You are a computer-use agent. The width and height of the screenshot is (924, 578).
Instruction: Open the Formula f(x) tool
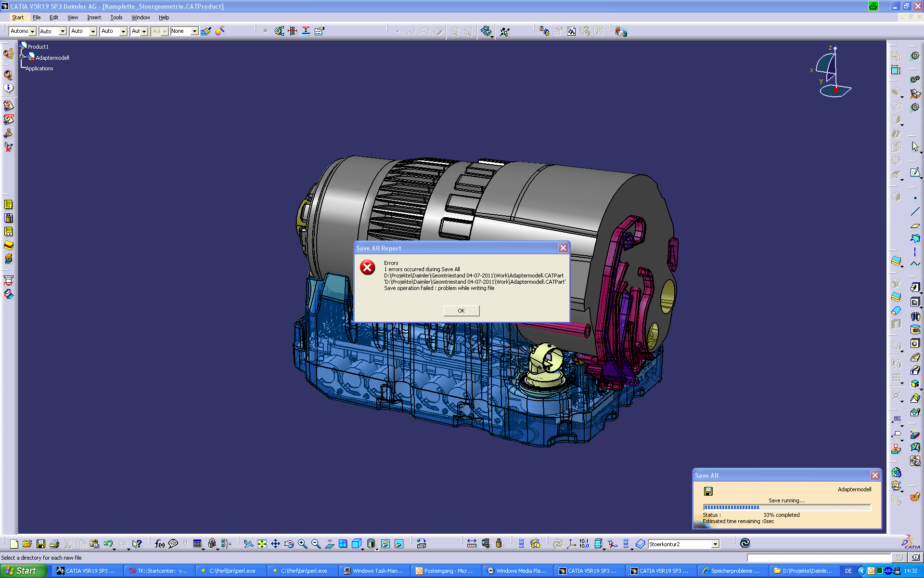click(160, 544)
